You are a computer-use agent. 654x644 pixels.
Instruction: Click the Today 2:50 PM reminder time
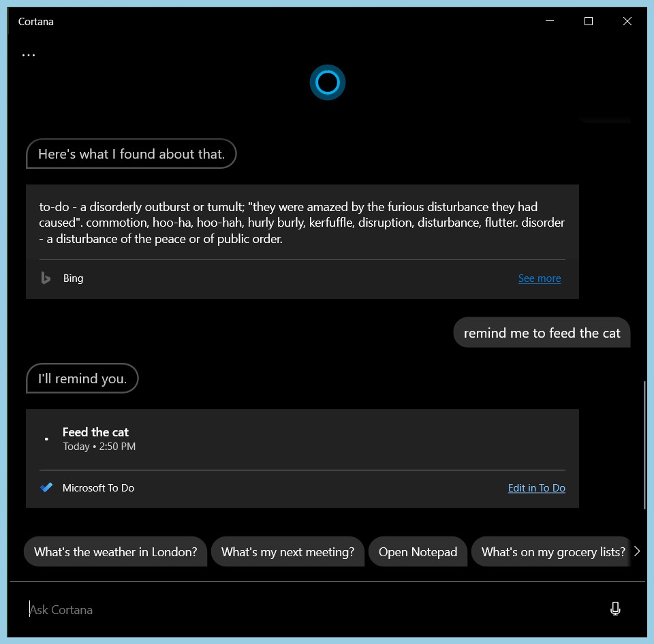(99, 447)
